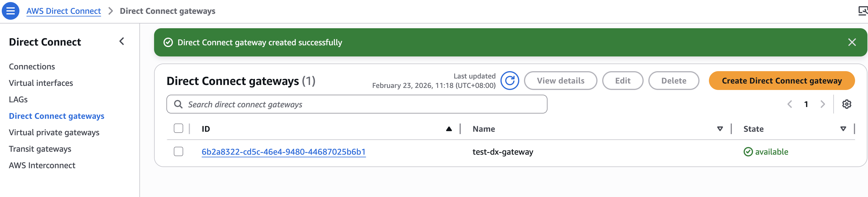
Task: Collapse the Direct Connect side panel
Action: (122, 41)
